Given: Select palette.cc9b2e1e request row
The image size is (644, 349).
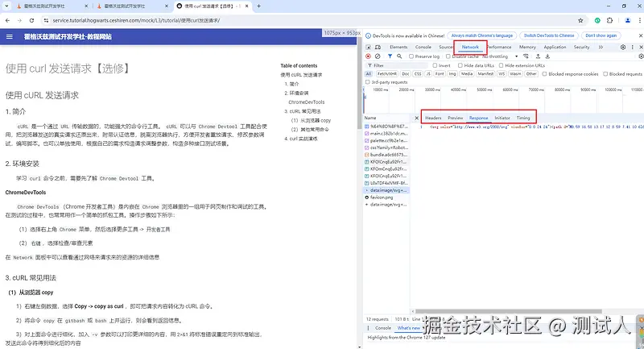Looking at the screenshot, I should pyautogui.click(x=386, y=140).
